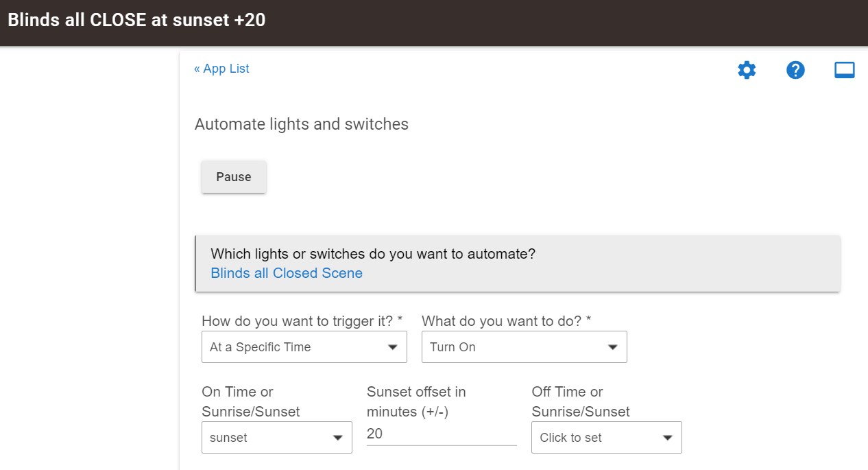Click the Click to set dropdown arrow
Viewport: 868px width, 470px height.
pyautogui.click(x=668, y=438)
